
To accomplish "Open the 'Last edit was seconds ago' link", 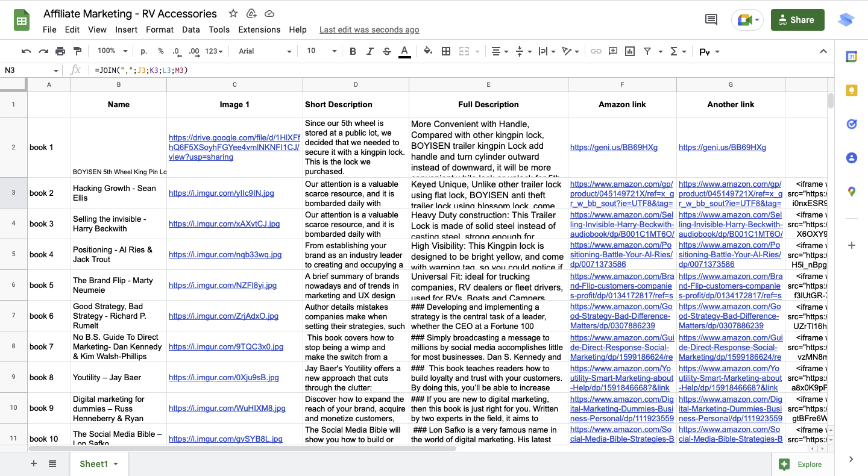I will click(x=370, y=30).
